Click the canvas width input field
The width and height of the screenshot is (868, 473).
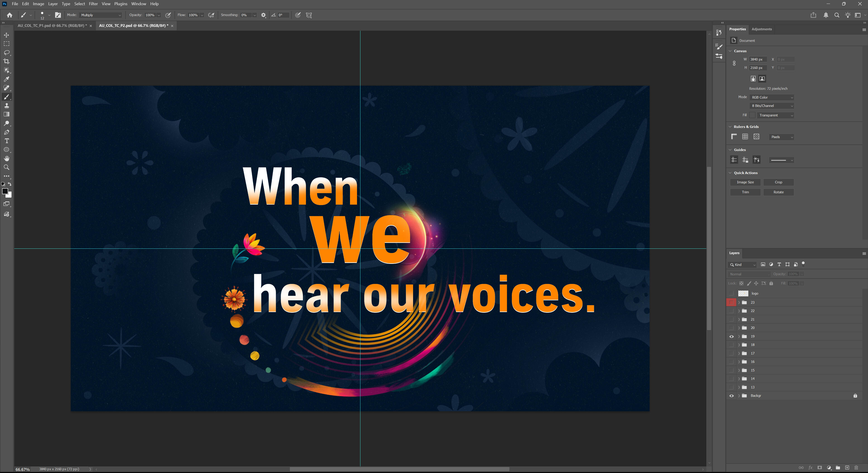click(757, 59)
